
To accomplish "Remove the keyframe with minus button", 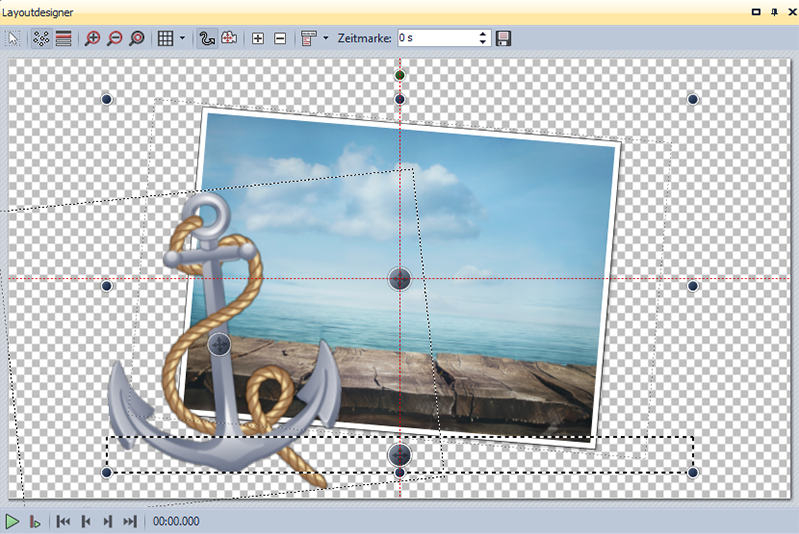I will [x=280, y=38].
